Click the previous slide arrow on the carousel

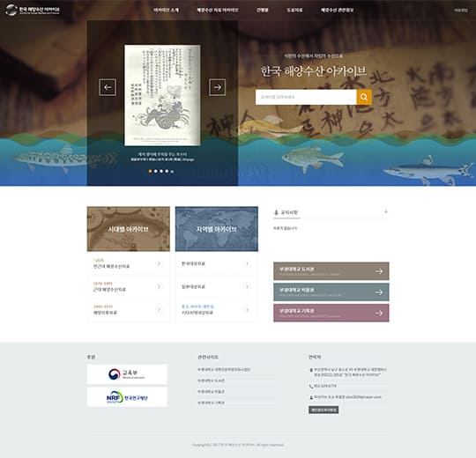(x=108, y=87)
